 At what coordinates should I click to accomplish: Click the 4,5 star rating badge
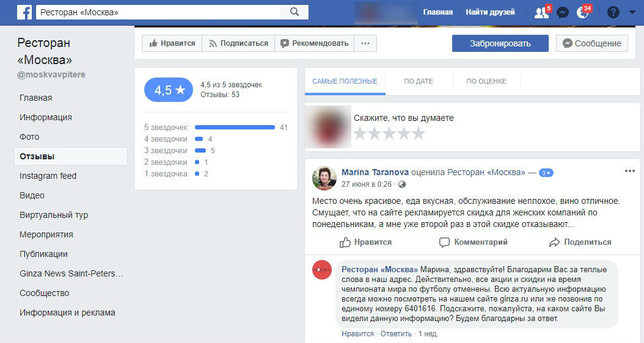(169, 90)
